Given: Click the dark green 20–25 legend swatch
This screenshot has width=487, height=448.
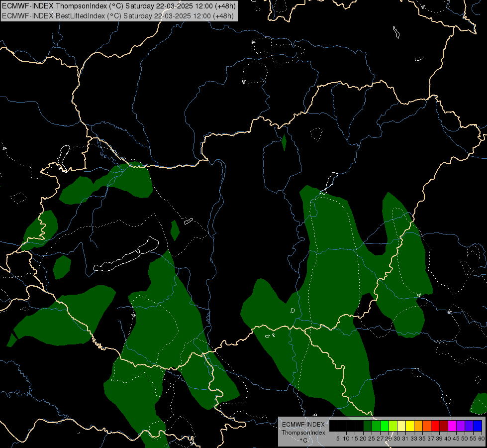Looking at the screenshot, I should click(x=368, y=426).
